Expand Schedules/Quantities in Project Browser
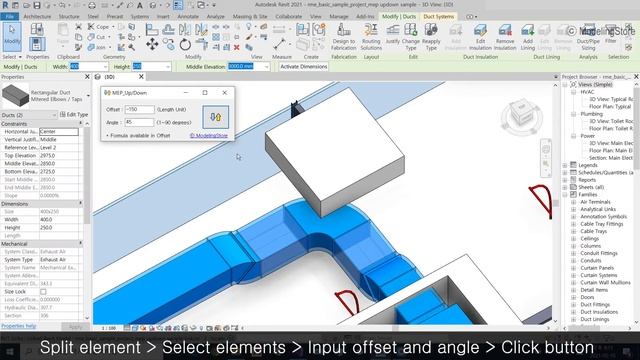640x360 pixels. (565, 173)
